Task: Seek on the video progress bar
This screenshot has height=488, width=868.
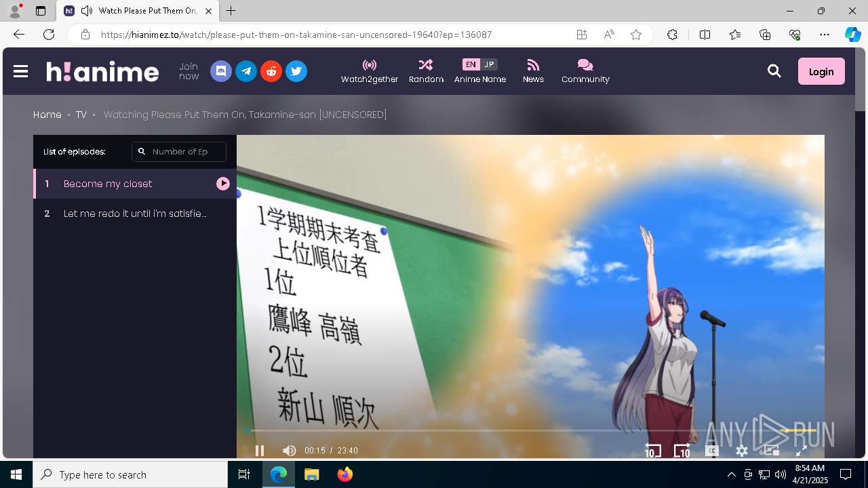Action: pyautogui.click(x=530, y=430)
